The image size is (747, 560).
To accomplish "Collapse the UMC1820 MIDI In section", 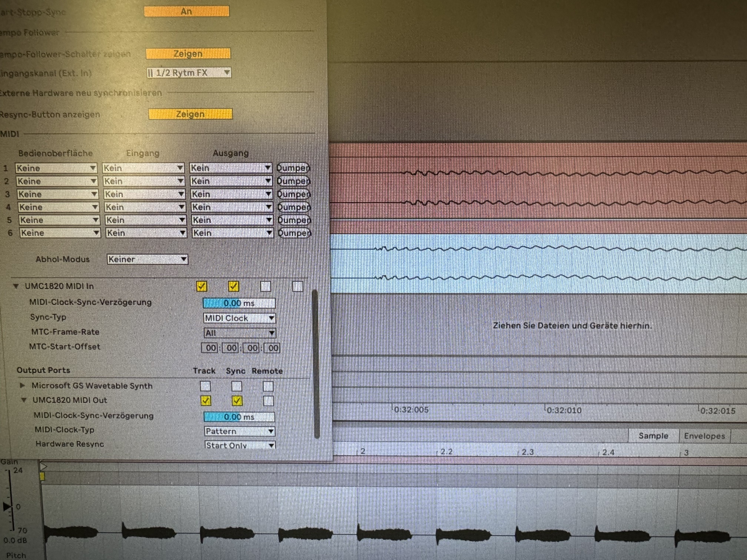I will (x=16, y=286).
